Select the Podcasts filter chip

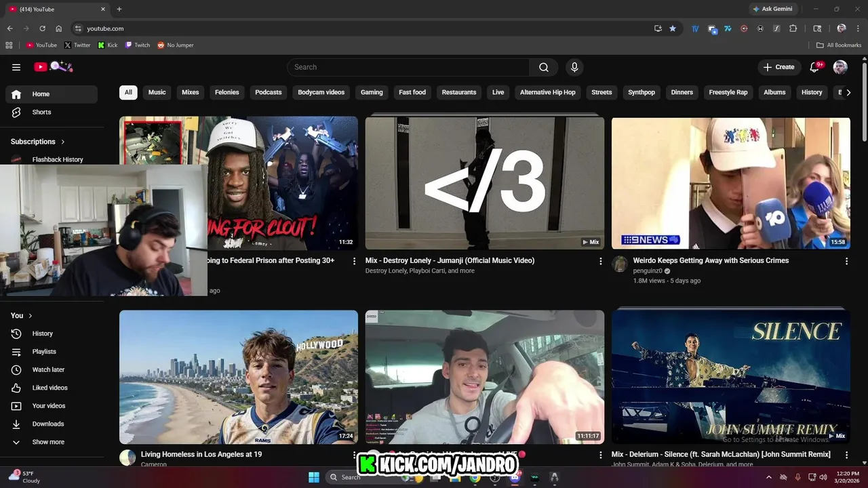coord(269,92)
